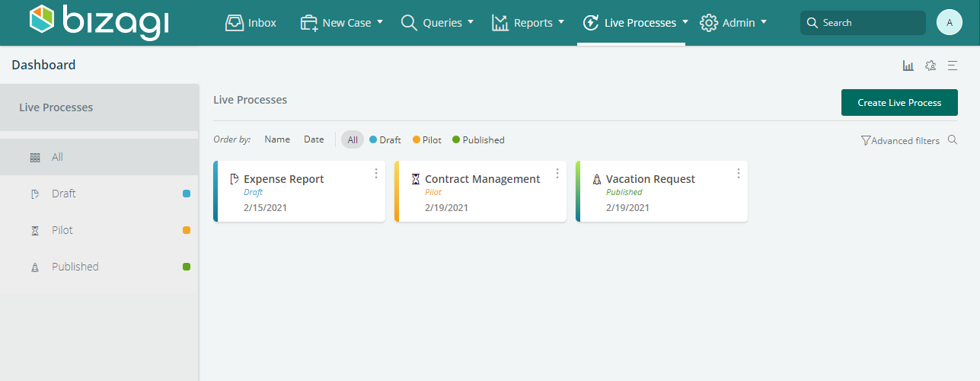980x381 pixels.
Task: Open Contract Management three-dot menu
Action: [x=557, y=174]
